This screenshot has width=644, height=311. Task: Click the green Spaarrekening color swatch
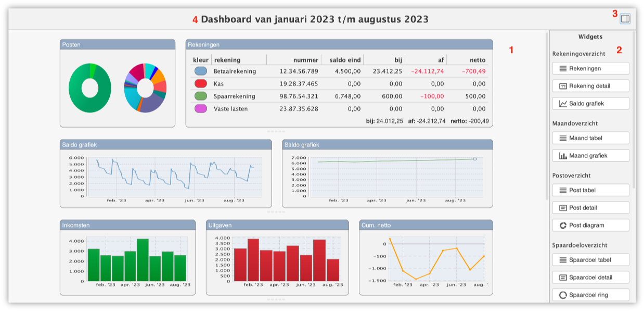click(200, 96)
